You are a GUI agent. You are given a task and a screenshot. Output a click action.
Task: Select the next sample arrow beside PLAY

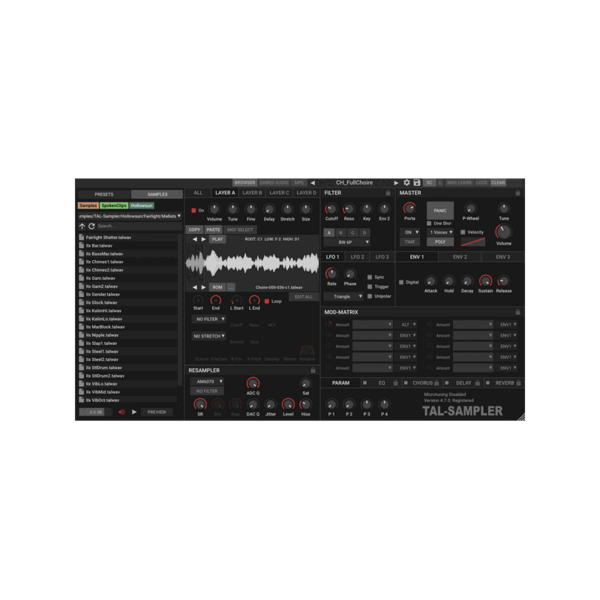204,239
